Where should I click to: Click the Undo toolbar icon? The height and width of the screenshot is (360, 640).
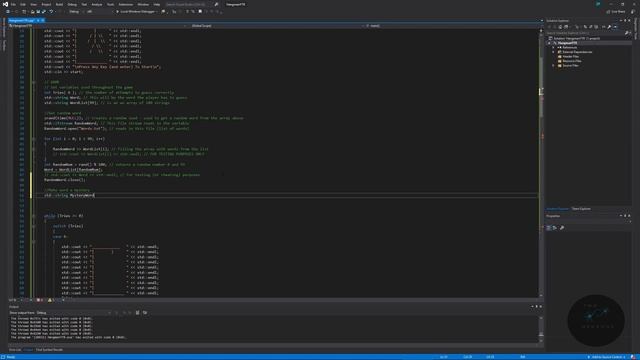pyautogui.click(x=51, y=12)
